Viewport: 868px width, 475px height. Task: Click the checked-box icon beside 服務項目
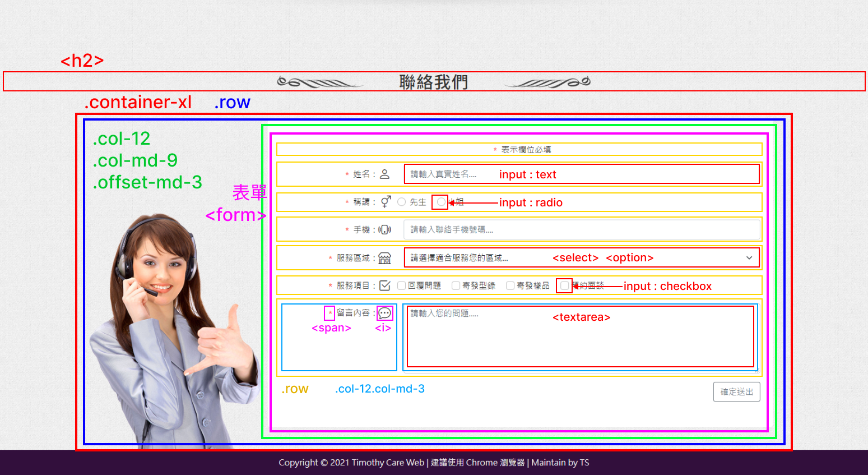point(384,286)
